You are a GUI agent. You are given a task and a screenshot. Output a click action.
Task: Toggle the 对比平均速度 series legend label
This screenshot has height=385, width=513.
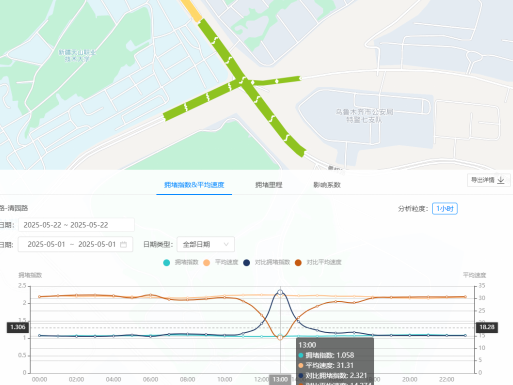324,262
